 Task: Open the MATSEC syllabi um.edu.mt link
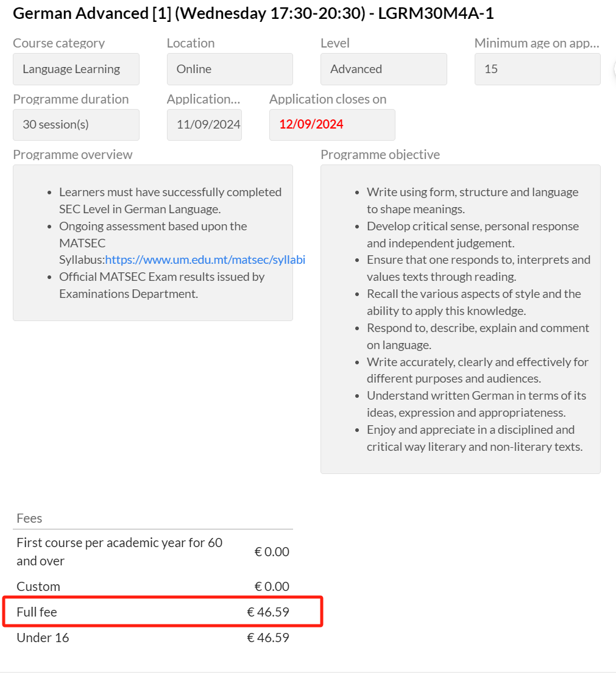click(x=205, y=260)
